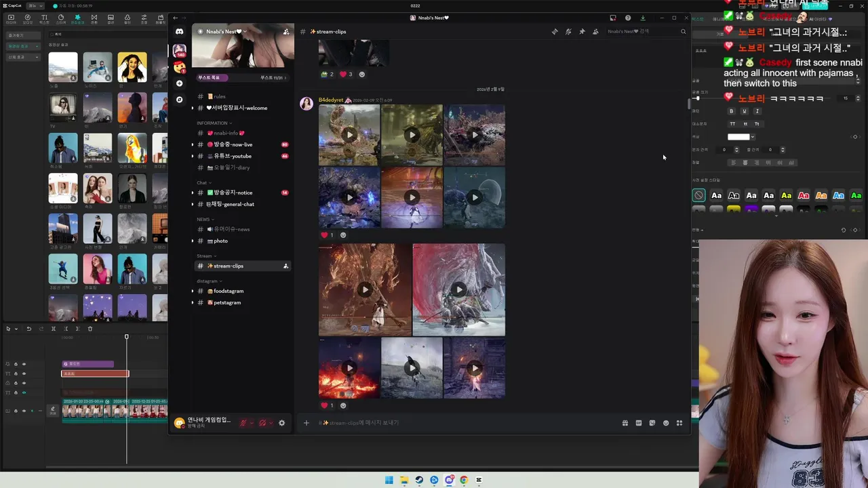Viewport: 868px width, 488px height.
Task: Open the Threads icon in Discord header
Action: pos(555,32)
